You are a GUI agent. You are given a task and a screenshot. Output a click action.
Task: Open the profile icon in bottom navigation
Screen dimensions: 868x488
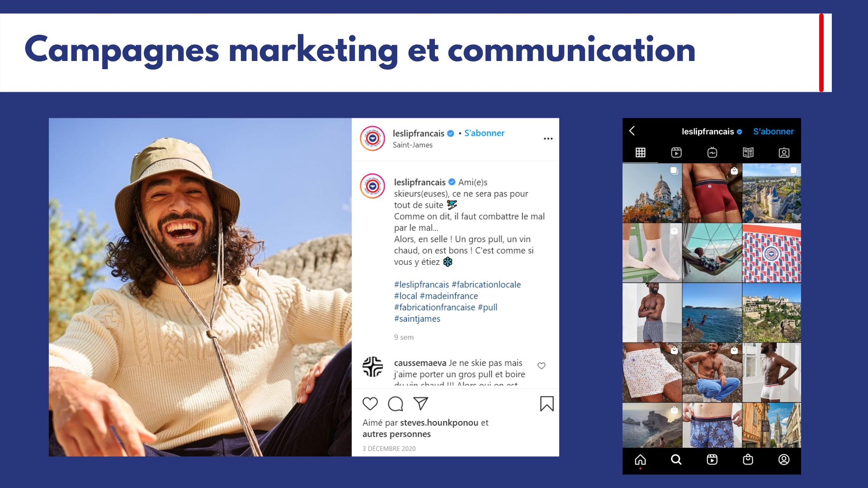coord(784,460)
